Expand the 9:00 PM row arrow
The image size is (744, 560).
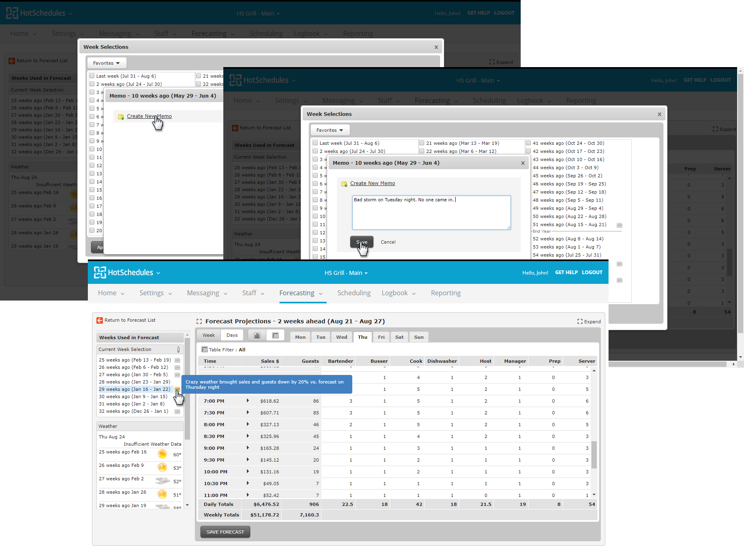point(248,448)
